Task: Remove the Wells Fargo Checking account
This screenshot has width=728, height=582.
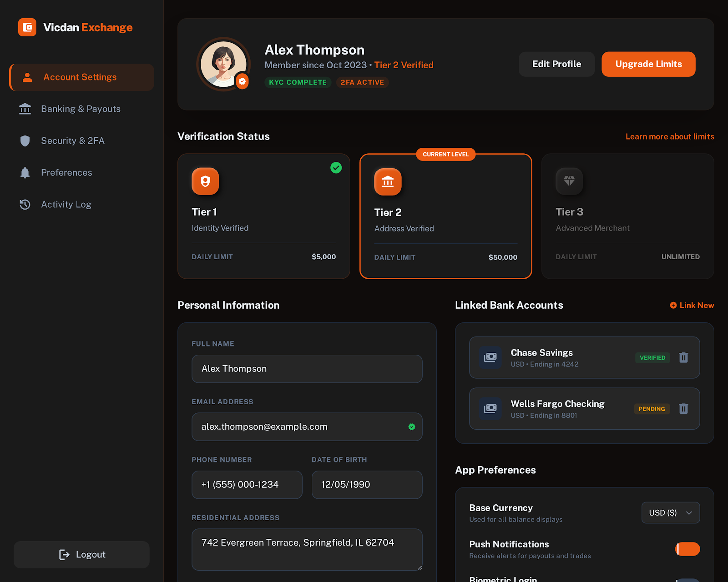Action: coord(683,409)
